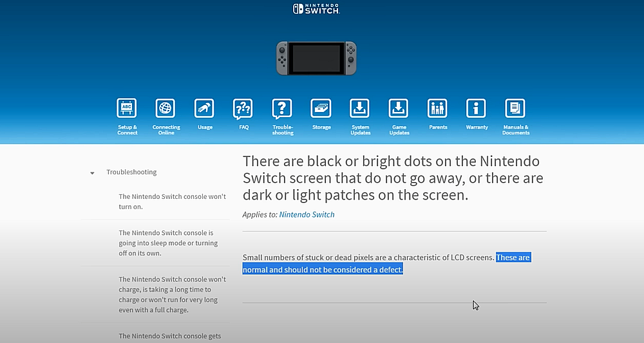644x343 pixels.
Task: Open the Usage icon
Action: pos(204,108)
